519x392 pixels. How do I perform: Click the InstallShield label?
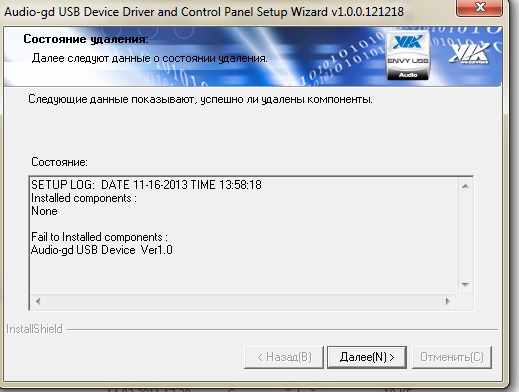click(x=34, y=329)
